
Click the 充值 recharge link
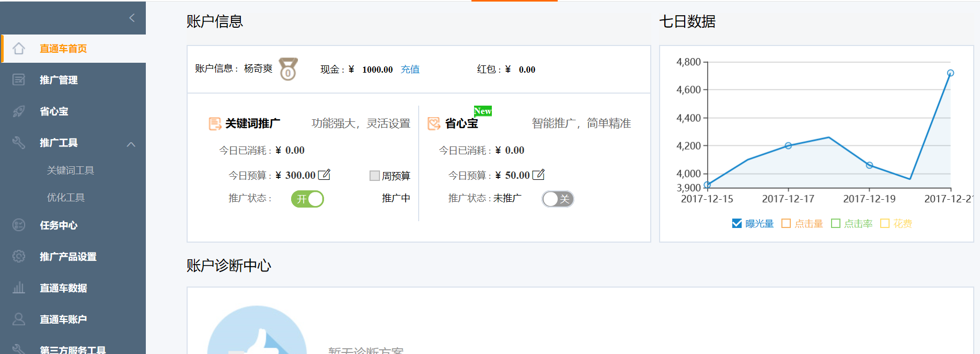click(410, 70)
